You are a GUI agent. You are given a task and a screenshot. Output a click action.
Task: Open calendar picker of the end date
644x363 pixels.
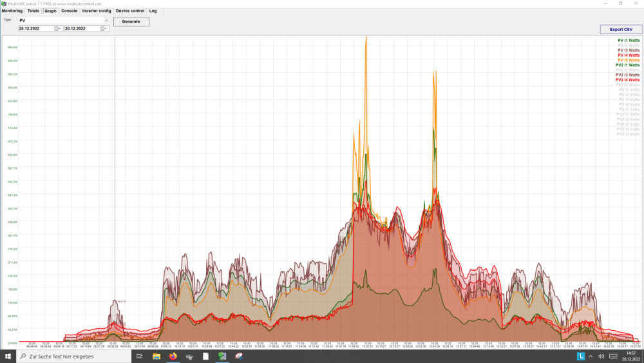tap(104, 29)
